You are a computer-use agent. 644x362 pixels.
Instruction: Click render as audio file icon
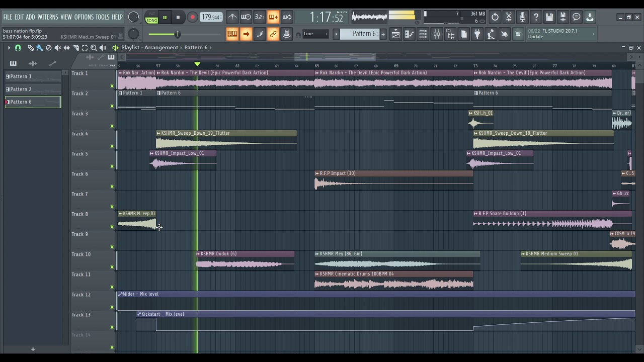coord(563,18)
